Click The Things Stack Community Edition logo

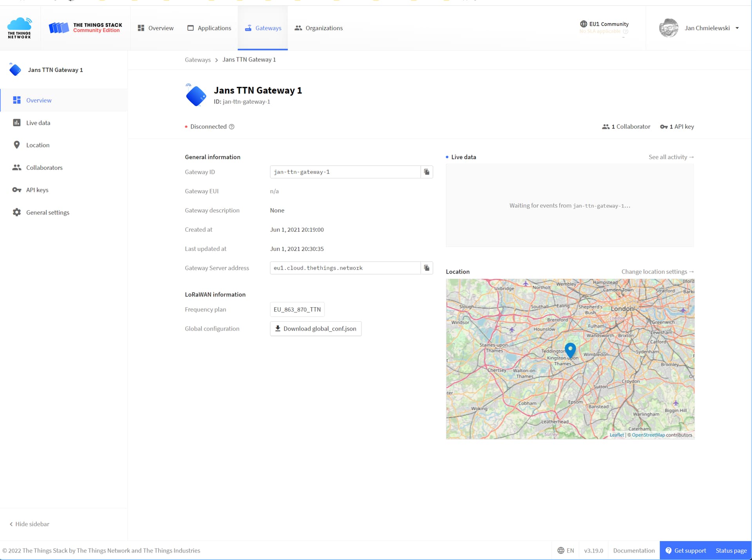click(x=85, y=28)
